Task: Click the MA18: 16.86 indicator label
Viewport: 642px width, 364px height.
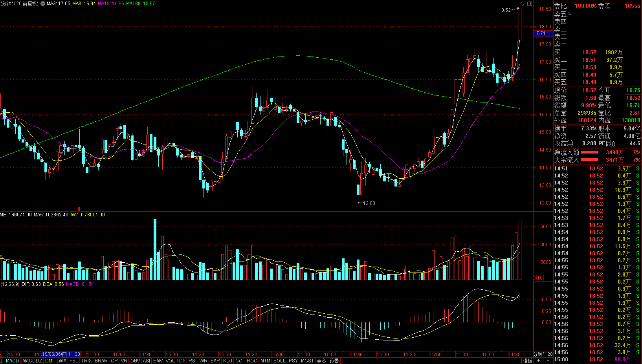Action: (111, 4)
